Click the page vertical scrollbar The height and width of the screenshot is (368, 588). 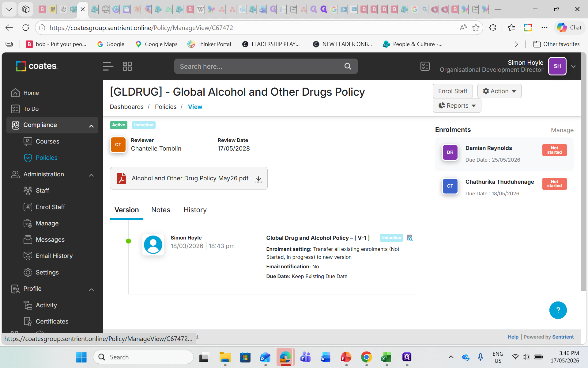pyautogui.click(x=583, y=172)
